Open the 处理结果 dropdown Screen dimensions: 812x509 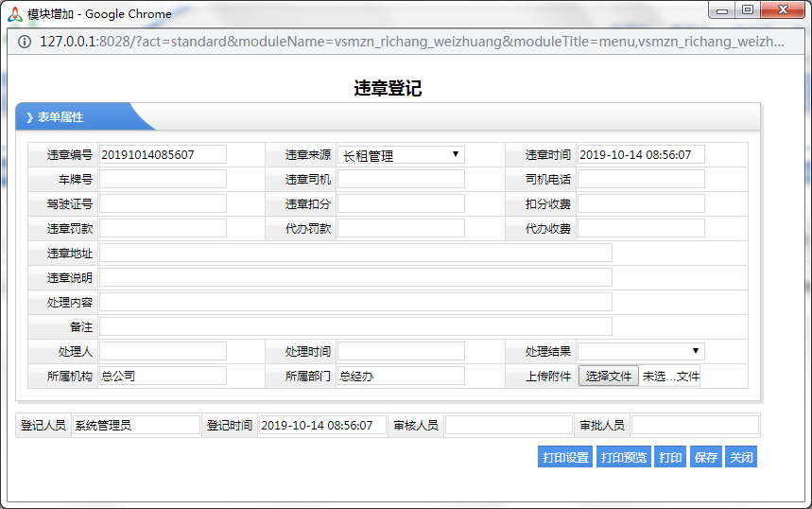[x=640, y=352]
